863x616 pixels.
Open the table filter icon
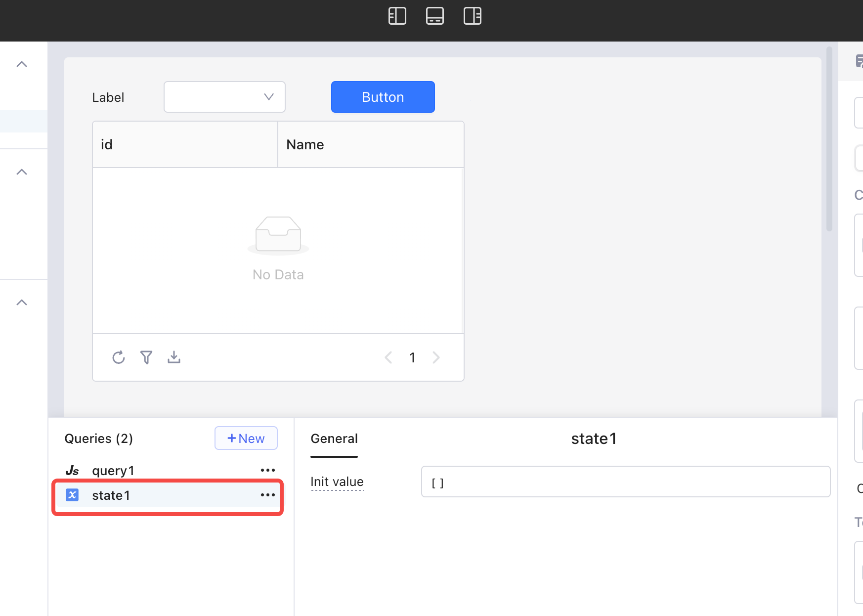pyautogui.click(x=146, y=357)
